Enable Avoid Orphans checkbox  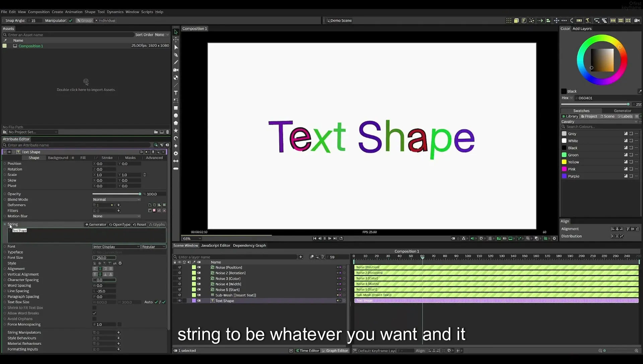94,319
